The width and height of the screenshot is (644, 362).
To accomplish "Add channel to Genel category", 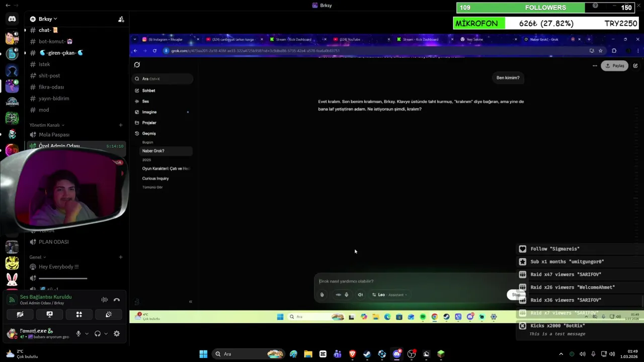I will [x=121, y=257].
